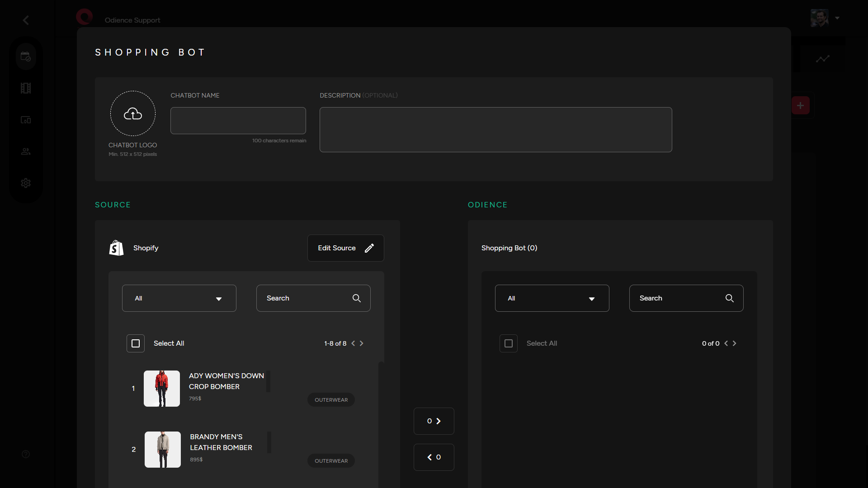Check the Source Select All checkbox
The image size is (868, 488).
point(136,343)
